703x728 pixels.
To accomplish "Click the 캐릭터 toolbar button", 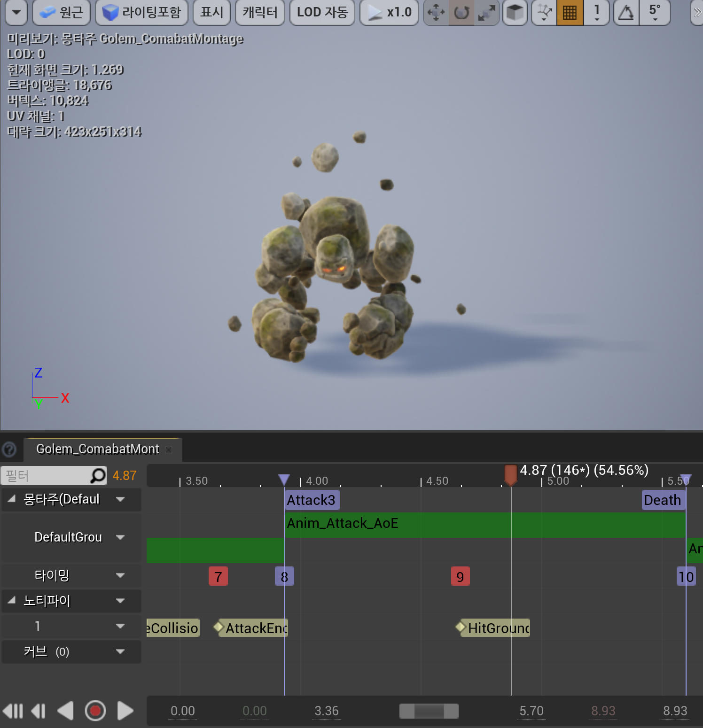I will pyautogui.click(x=260, y=13).
